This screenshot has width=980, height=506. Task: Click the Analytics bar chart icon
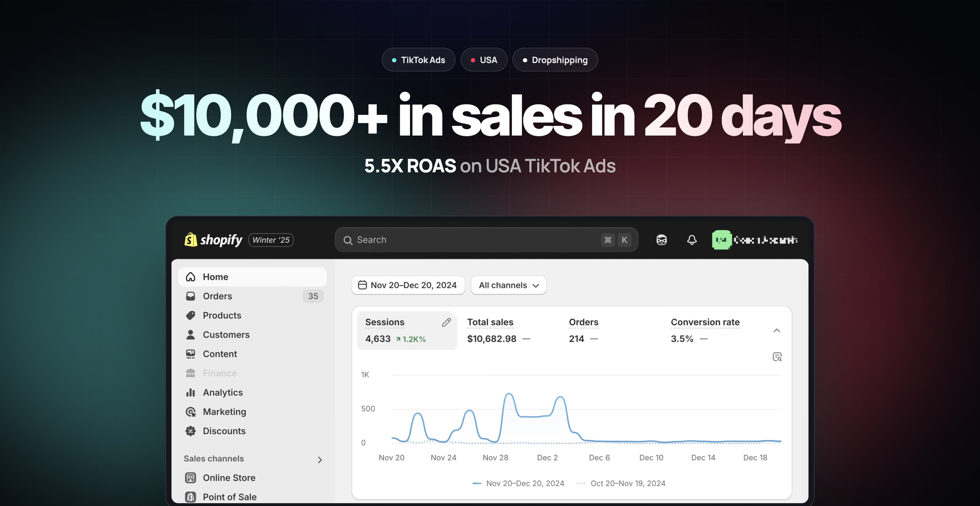191,393
